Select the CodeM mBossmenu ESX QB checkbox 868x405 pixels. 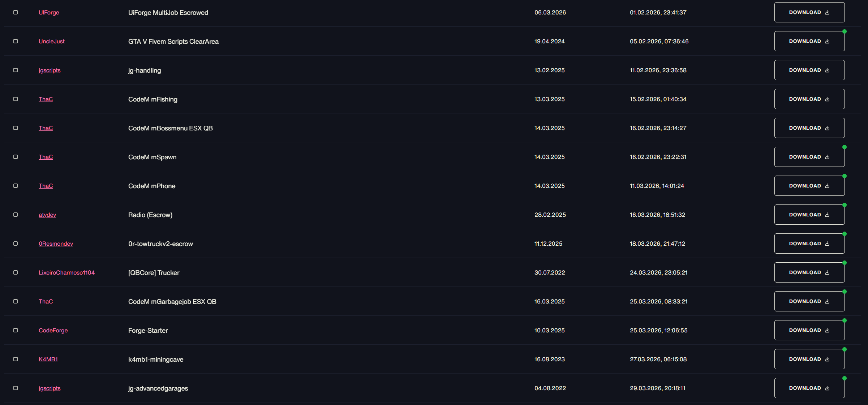pos(16,128)
